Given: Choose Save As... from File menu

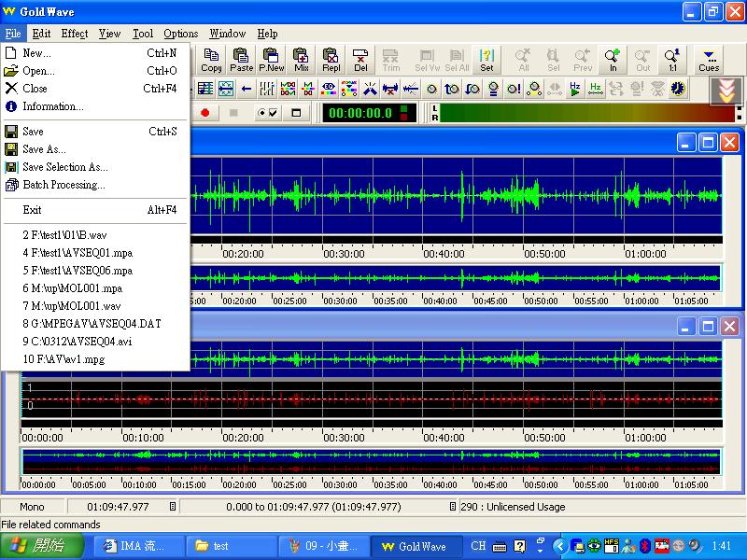Looking at the screenshot, I should tap(44, 149).
